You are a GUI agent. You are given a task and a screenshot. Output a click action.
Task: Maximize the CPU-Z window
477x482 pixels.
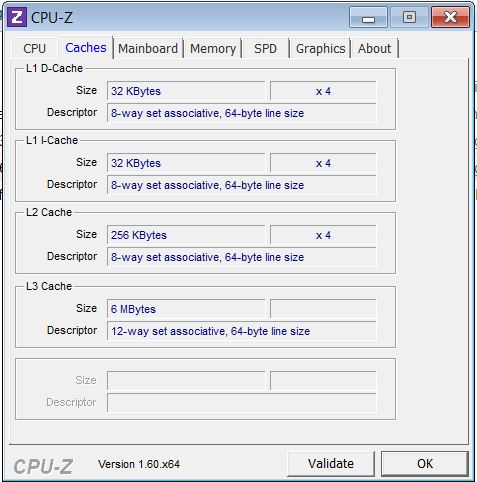[409, 17]
